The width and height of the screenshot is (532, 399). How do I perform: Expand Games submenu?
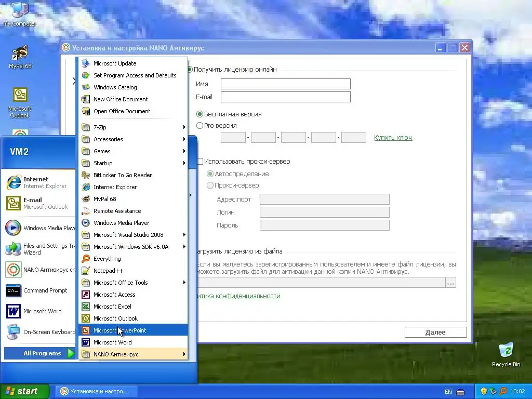click(133, 151)
